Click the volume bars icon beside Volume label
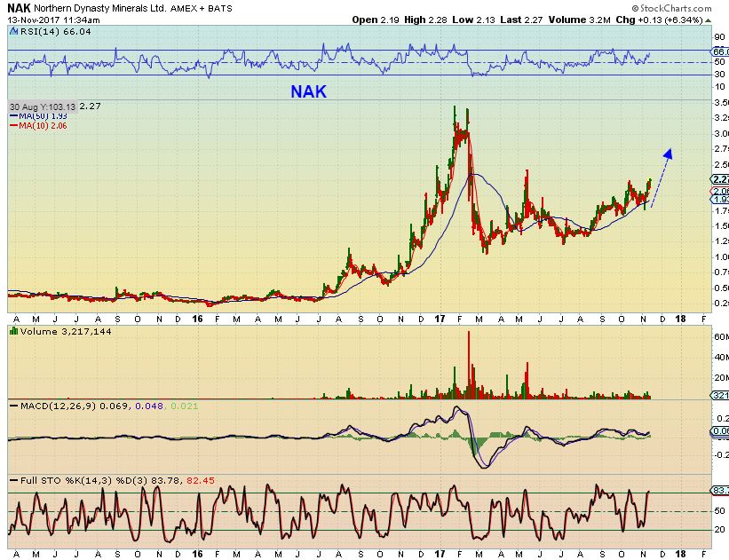The image size is (729, 560). coord(13,331)
